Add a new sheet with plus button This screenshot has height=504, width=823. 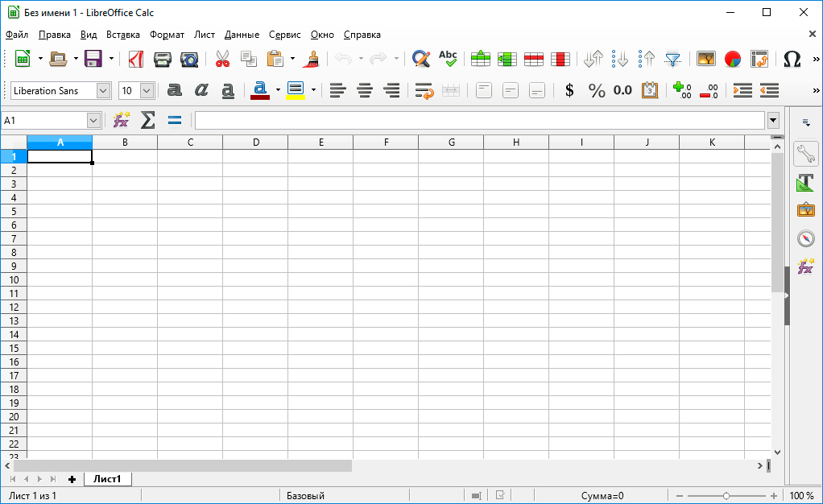tap(72, 479)
